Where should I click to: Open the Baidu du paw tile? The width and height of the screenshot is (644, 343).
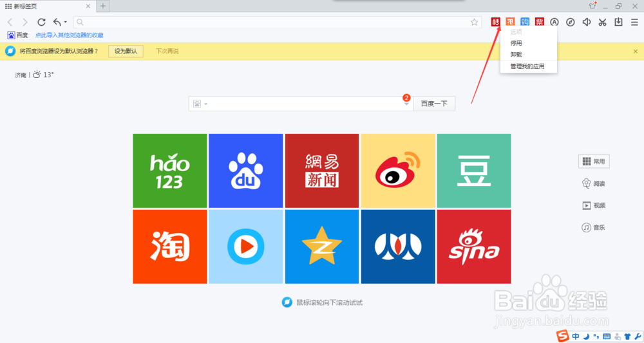tap(245, 171)
